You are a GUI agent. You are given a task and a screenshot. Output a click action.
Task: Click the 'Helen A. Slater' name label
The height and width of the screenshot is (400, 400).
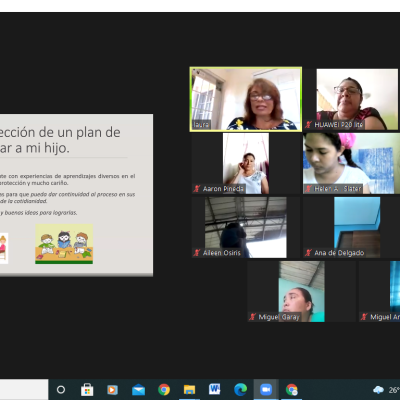click(338, 189)
